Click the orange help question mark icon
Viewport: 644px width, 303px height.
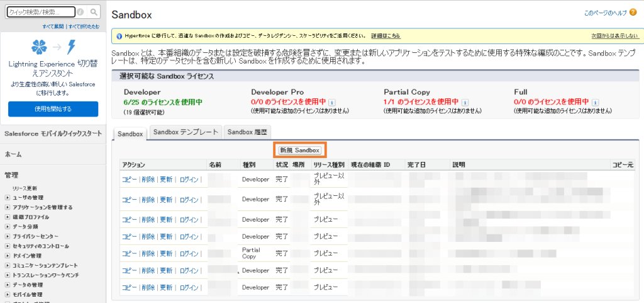tap(633, 13)
